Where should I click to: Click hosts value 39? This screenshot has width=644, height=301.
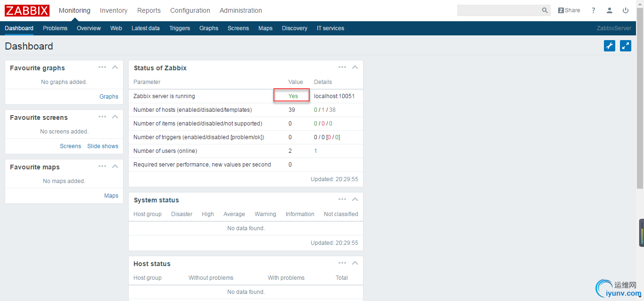pos(292,110)
